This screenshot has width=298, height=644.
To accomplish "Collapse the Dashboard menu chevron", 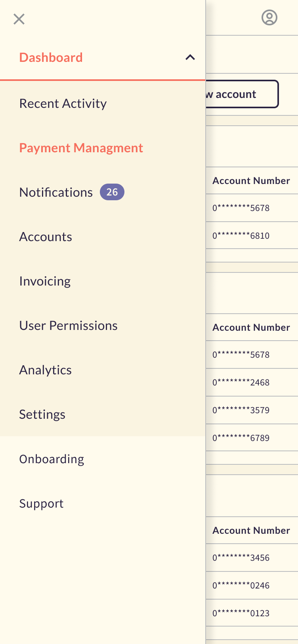I will point(190,57).
